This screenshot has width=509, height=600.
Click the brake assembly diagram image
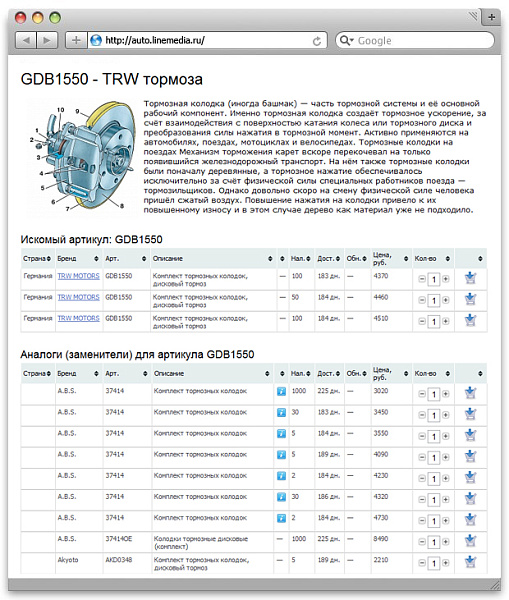[81, 158]
